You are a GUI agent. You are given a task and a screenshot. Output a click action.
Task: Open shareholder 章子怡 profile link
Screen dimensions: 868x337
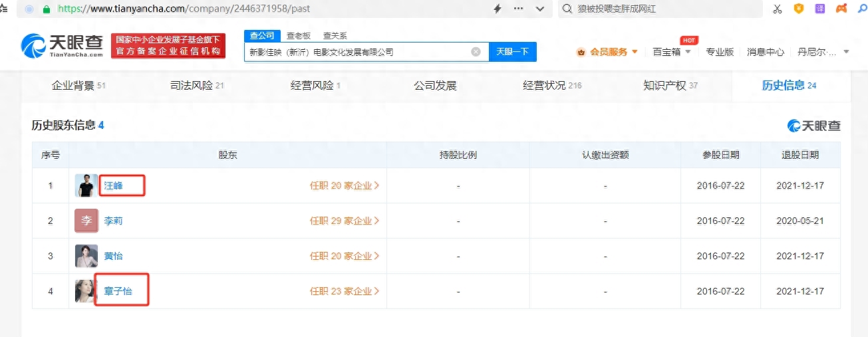118,291
